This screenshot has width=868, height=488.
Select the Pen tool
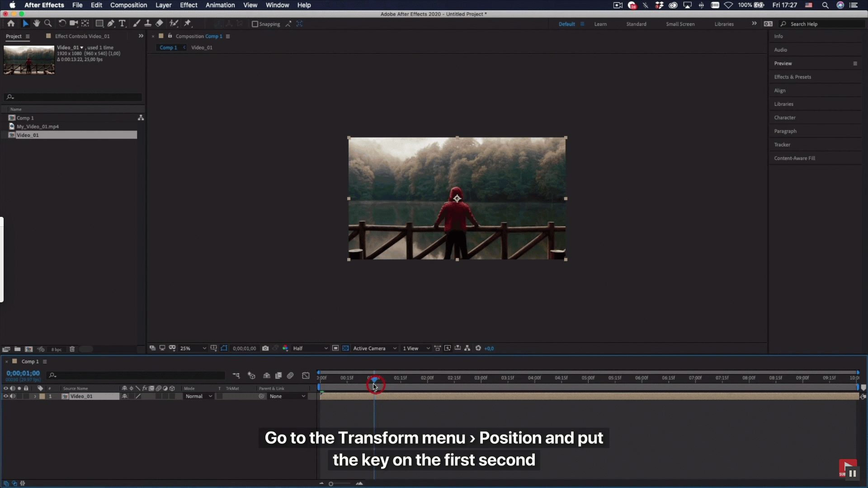coord(111,23)
